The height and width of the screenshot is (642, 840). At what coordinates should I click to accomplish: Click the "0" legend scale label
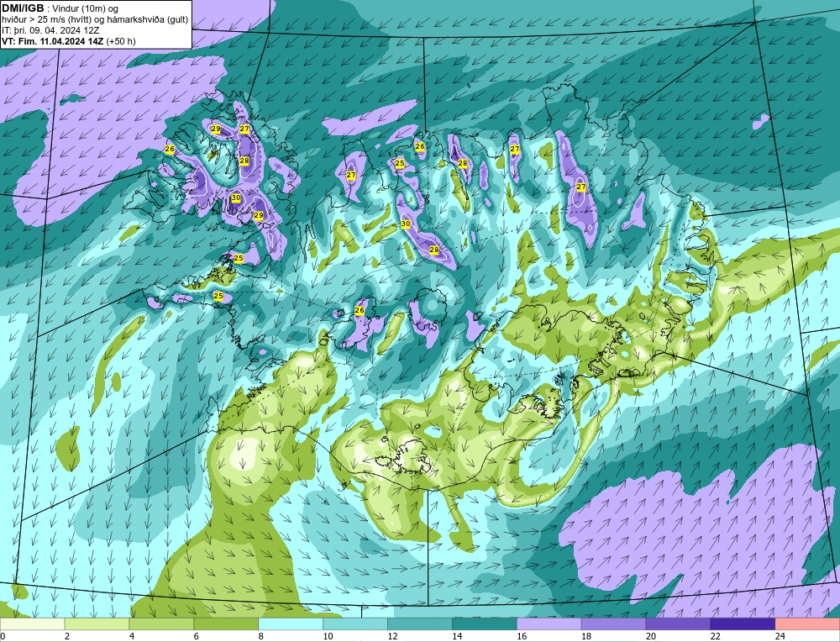pos(3,636)
